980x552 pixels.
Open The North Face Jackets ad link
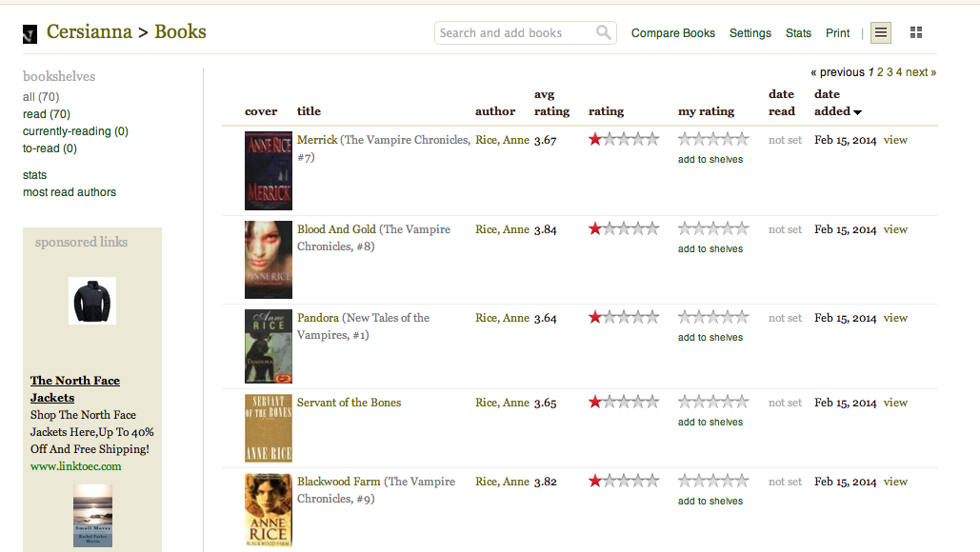point(75,389)
